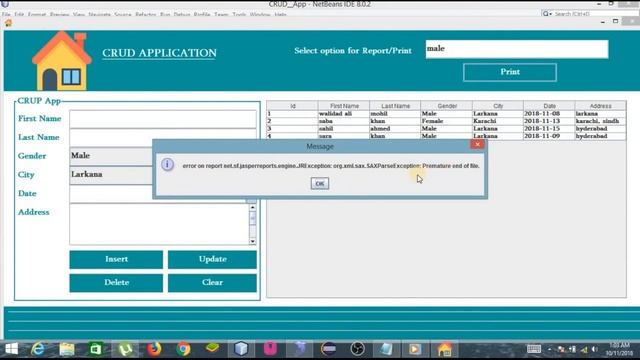
Task: Select the Id column header
Action: coord(293,106)
